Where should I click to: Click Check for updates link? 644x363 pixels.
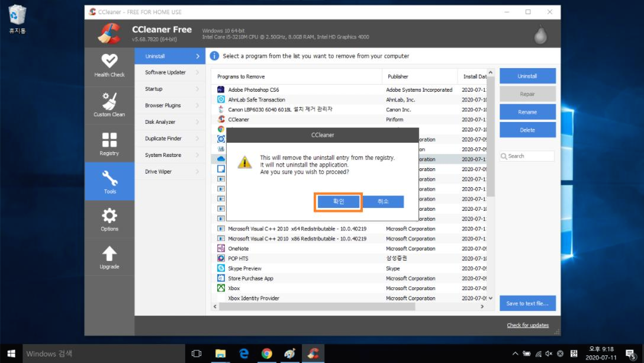[x=528, y=325]
